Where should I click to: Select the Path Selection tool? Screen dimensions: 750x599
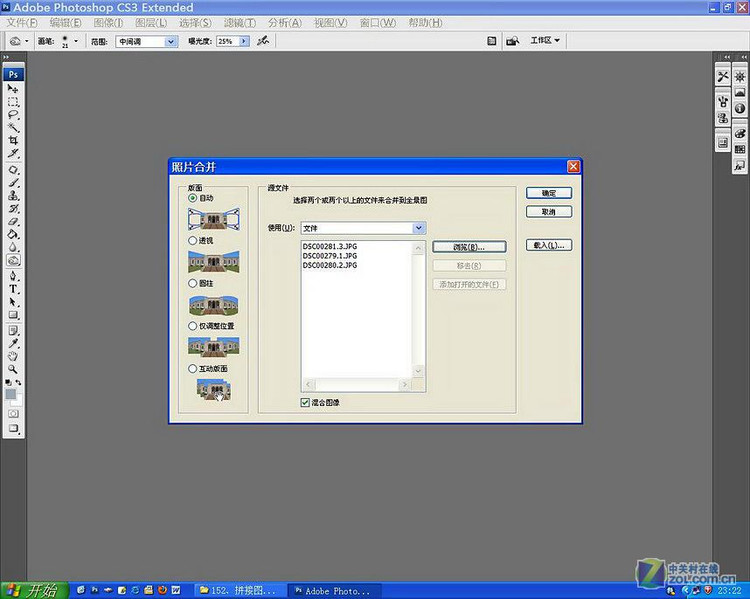coord(13,302)
